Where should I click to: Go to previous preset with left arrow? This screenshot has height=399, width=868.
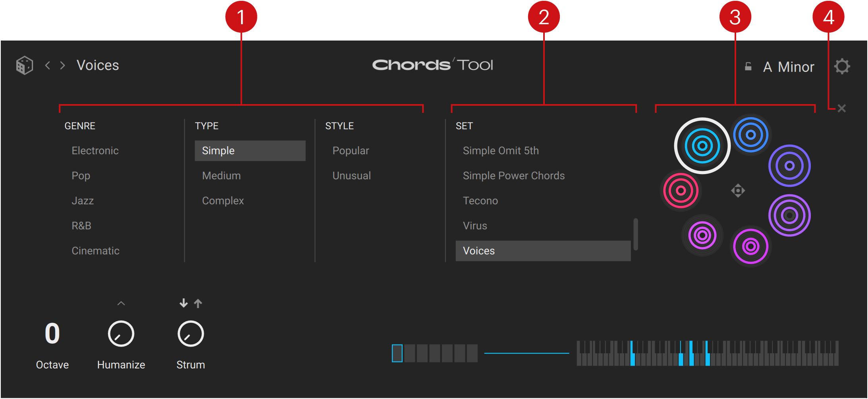pyautogui.click(x=48, y=65)
